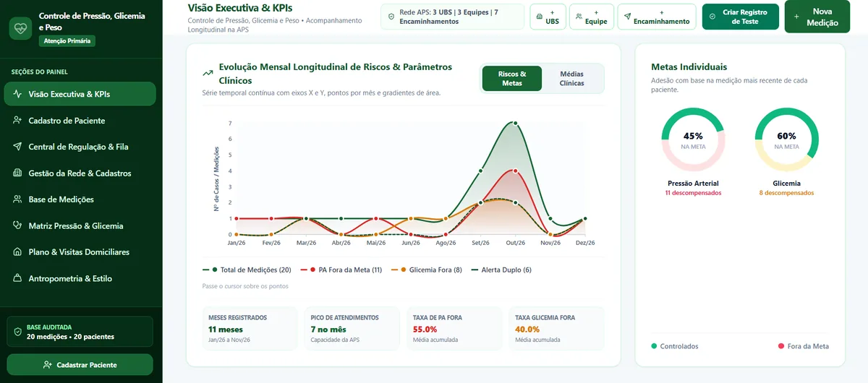Viewport: 868px width, 383px height.
Task: Click the stethoscope icon beside Matriz Pressão & Glicemia
Action: pyautogui.click(x=17, y=225)
